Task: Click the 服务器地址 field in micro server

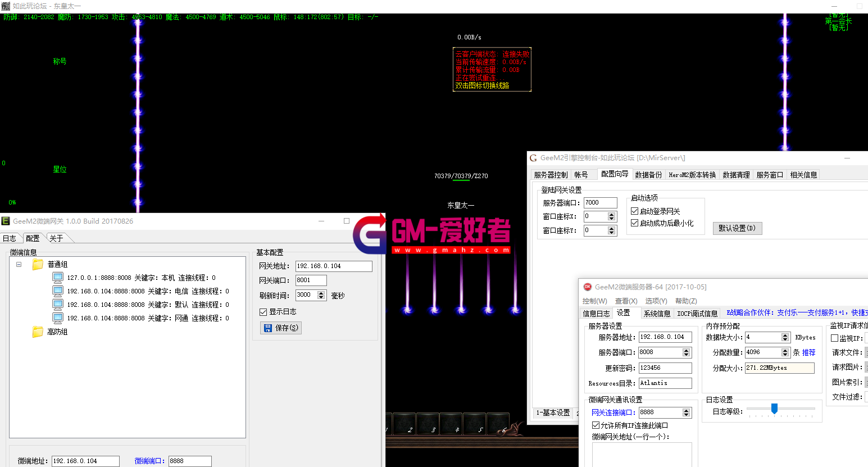Action: pos(665,337)
